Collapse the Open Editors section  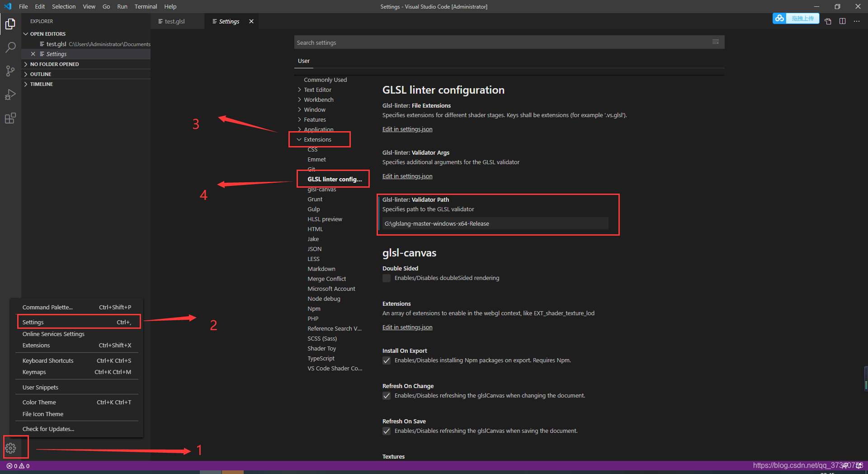click(86, 34)
